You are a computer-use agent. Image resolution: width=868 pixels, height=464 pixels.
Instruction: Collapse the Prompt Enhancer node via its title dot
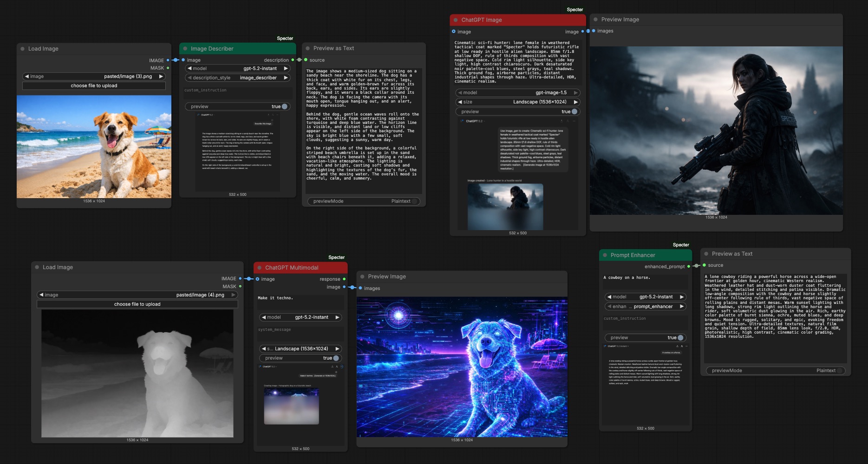click(605, 255)
